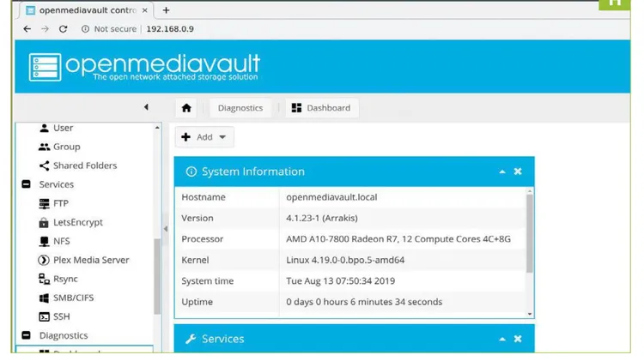Click the address bar with 192.168.0.9
Viewport: 644px width, 361px height.
pyautogui.click(x=170, y=28)
